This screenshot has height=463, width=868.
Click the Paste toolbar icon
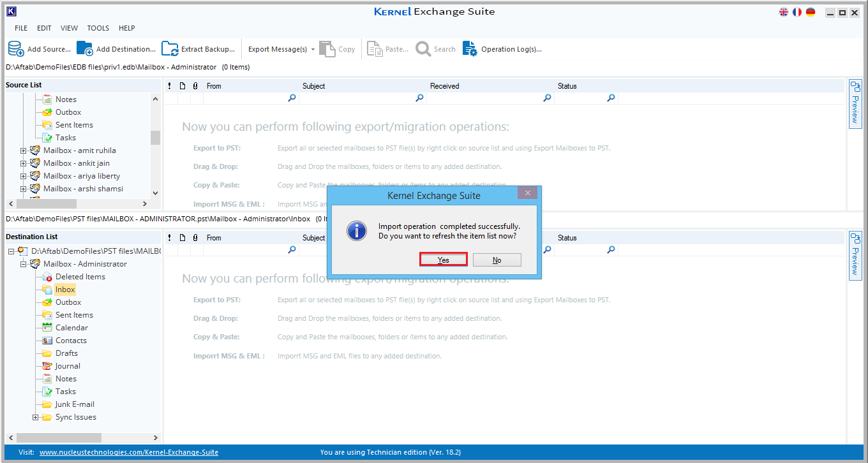[375, 48]
